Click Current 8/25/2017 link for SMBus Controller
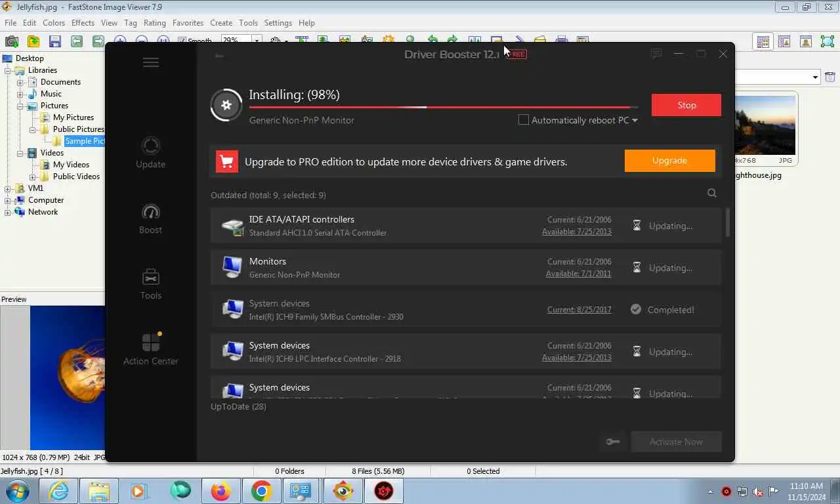This screenshot has width=840, height=504. point(579,310)
